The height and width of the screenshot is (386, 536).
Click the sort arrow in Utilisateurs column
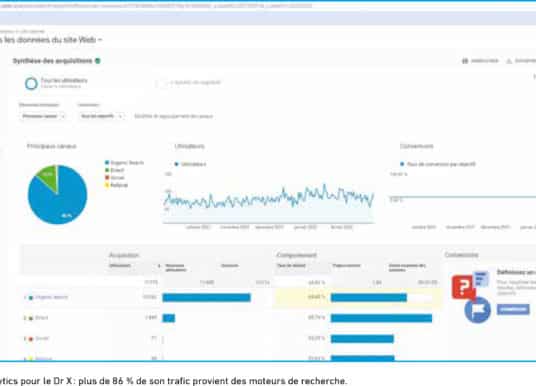[x=159, y=266]
